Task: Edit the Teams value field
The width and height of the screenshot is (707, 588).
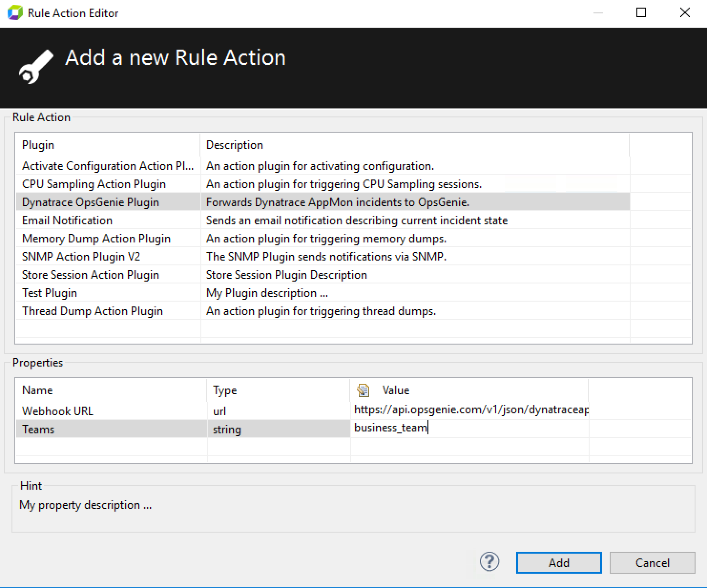Action: (470, 428)
